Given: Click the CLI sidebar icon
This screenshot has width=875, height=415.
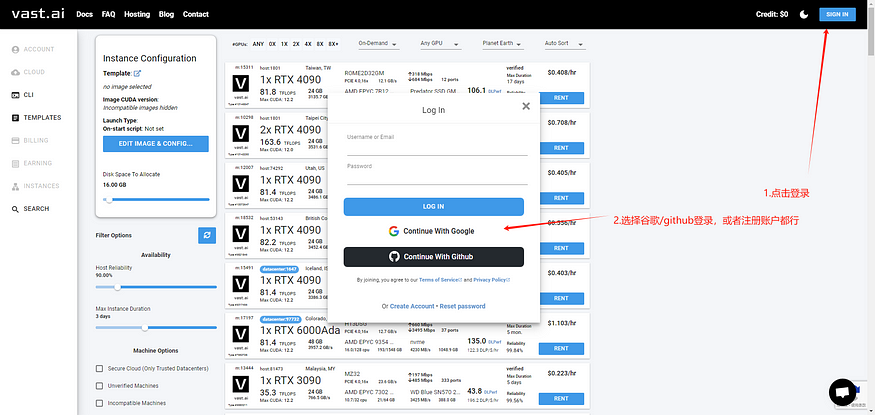Looking at the screenshot, I should [x=15, y=95].
